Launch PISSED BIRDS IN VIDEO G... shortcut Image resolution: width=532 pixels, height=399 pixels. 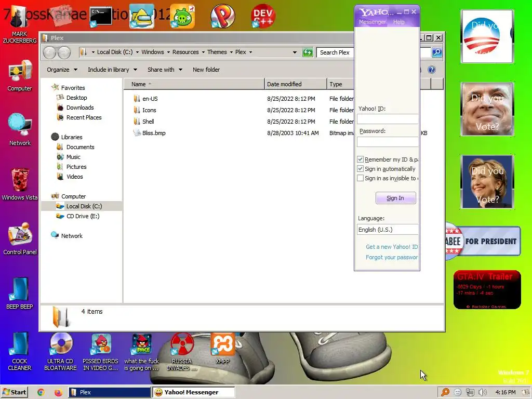101,351
